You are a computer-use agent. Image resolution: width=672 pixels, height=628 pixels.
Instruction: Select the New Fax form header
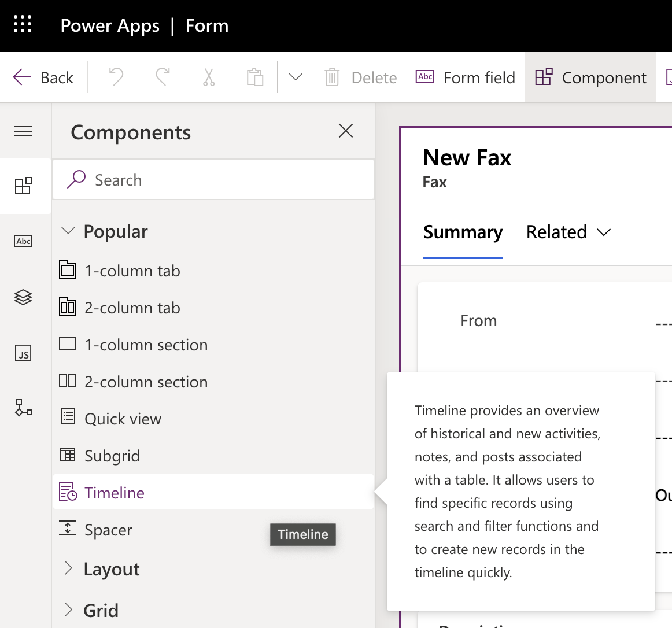[x=467, y=157]
